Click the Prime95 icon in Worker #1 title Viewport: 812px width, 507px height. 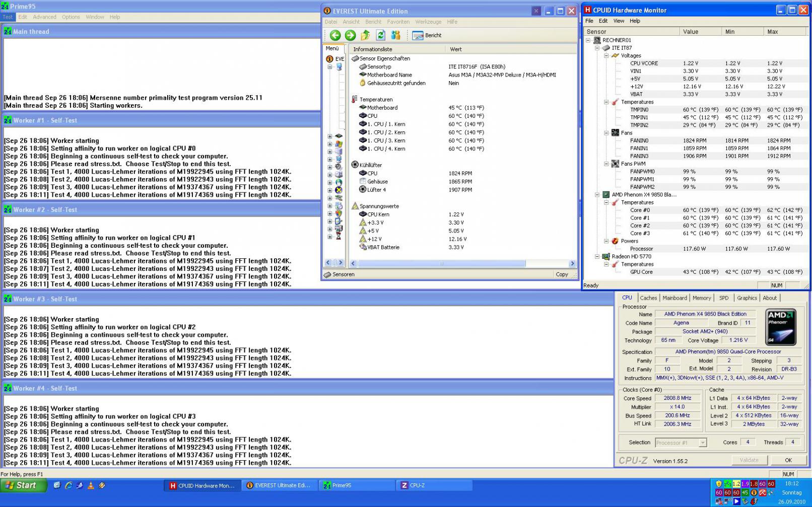(x=8, y=120)
